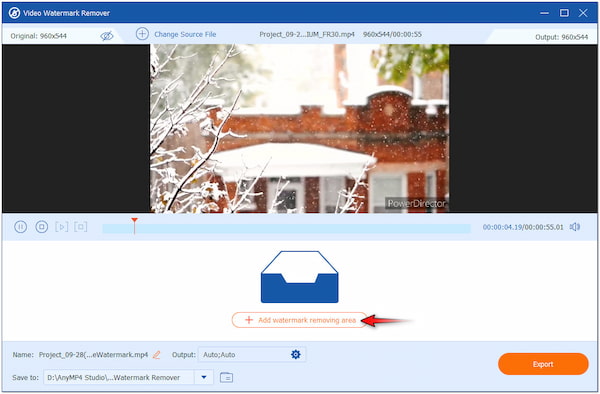Click the video preview frame
Image resolution: width=600 pixels, height=394 pixels.
[x=300, y=129]
